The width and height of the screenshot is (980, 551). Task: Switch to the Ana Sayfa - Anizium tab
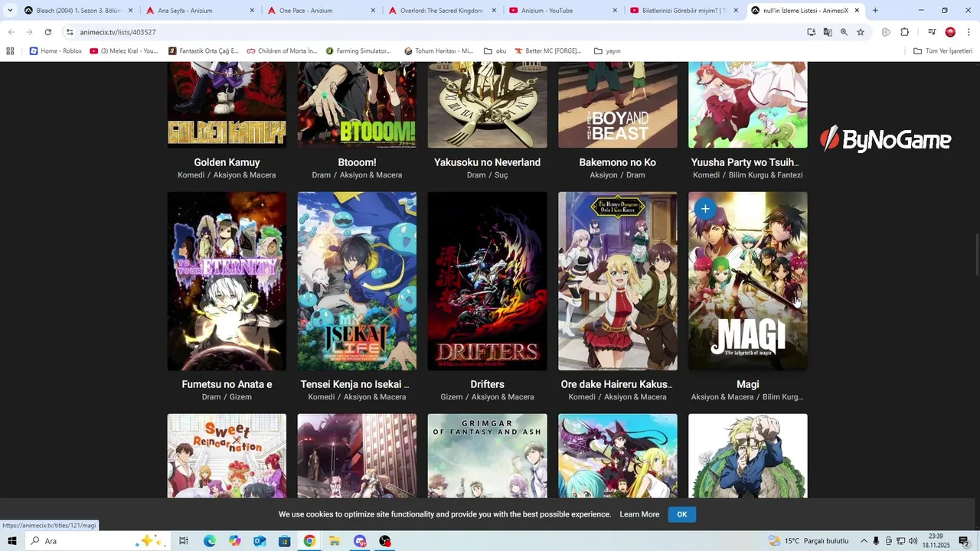pyautogui.click(x=200, y=11)
